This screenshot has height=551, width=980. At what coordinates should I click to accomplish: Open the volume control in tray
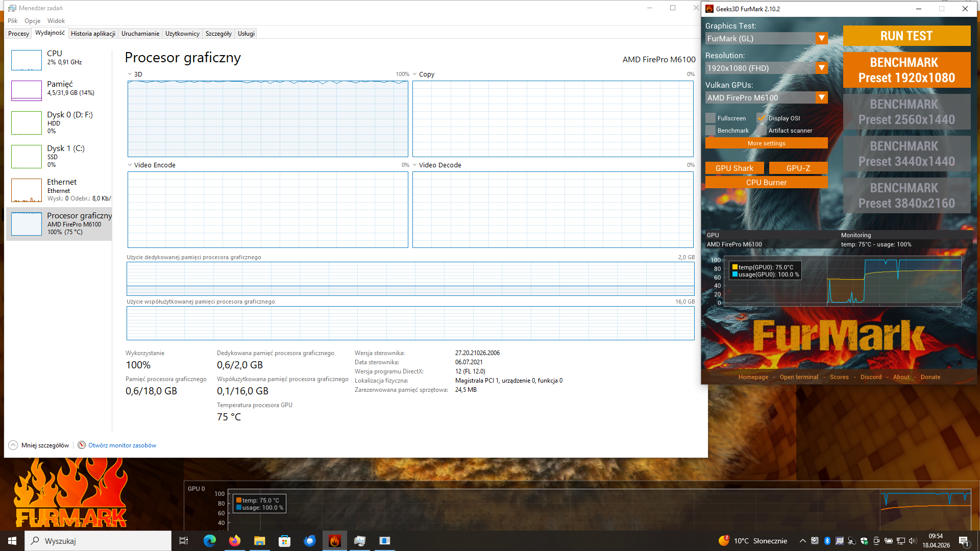tap(913, 541)
